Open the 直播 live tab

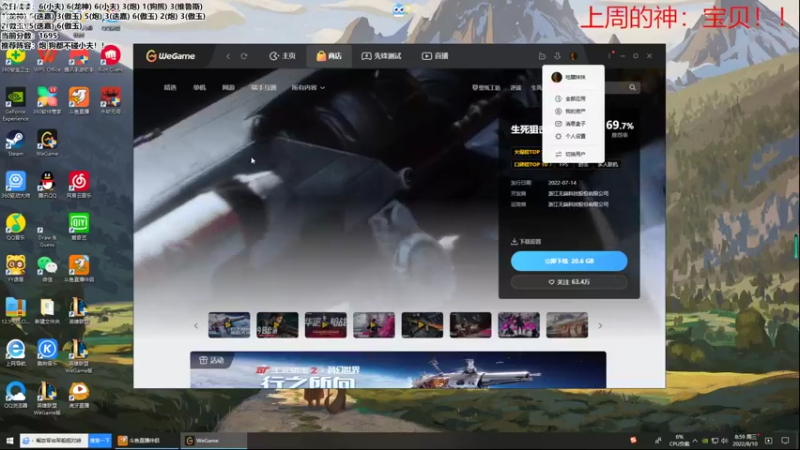coord(435,56)
